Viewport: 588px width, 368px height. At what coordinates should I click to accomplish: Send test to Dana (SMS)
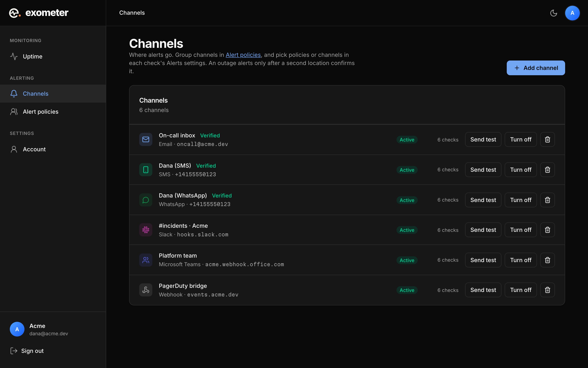click(x=483, y=170)
